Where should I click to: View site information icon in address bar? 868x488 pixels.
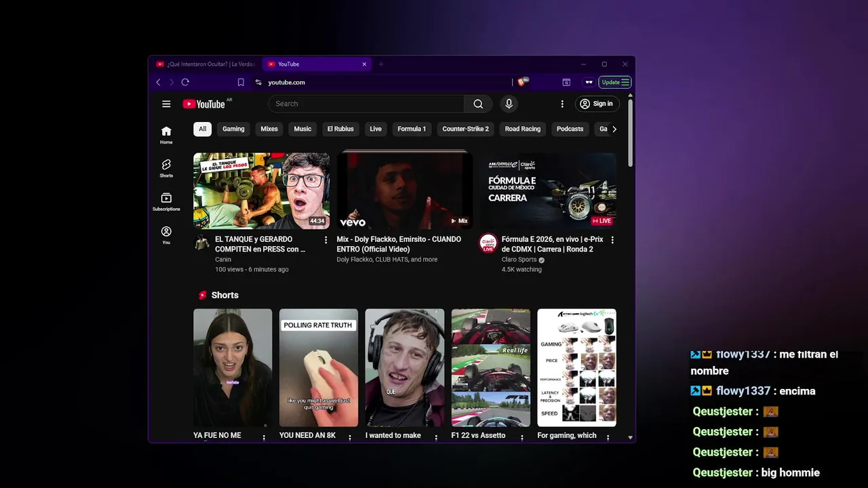tap(258, 82)
